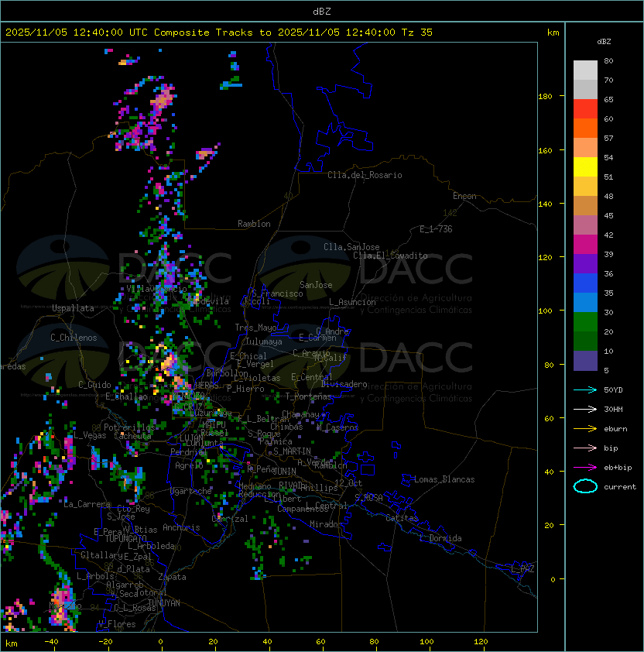Click the 'S_MARTIN' place label
644x652 pixels.
click(292, 451)
